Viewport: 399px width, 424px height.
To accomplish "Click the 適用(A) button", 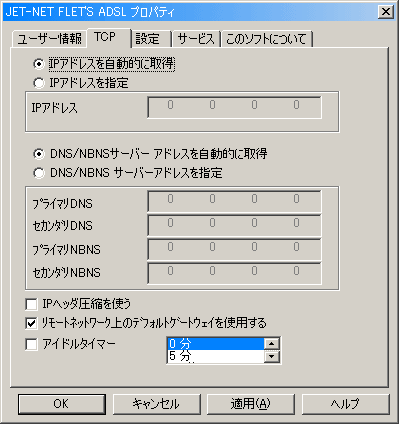I will (251, 404).
